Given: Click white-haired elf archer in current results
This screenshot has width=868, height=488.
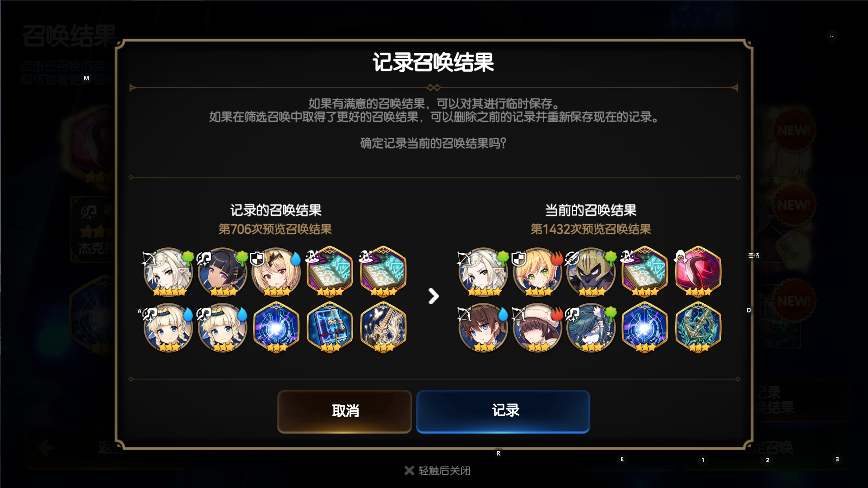Looking at the screenshot, I should (x=483, y=272).
